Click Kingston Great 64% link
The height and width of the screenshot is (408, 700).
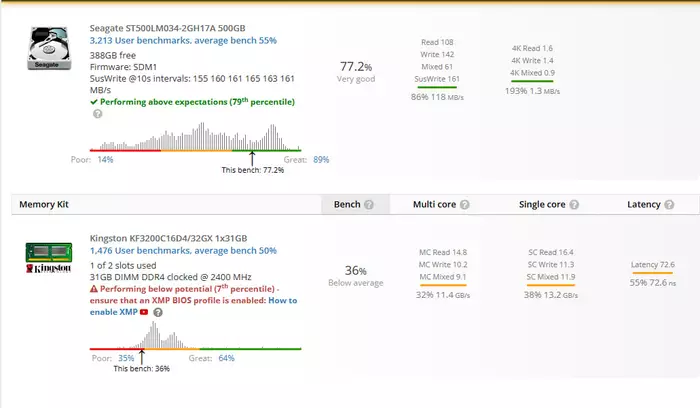click(226, 358)
